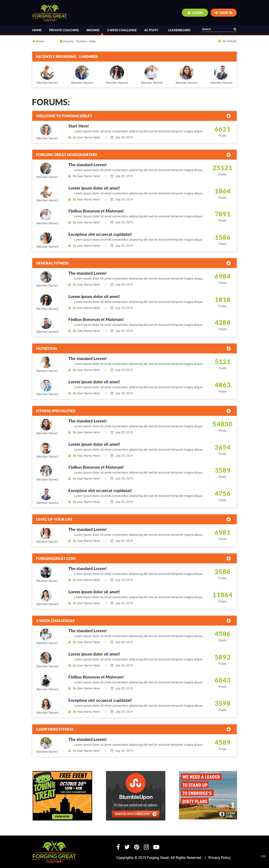
Task: Open the Private Coaching menu item
Action: coord(64,30)
